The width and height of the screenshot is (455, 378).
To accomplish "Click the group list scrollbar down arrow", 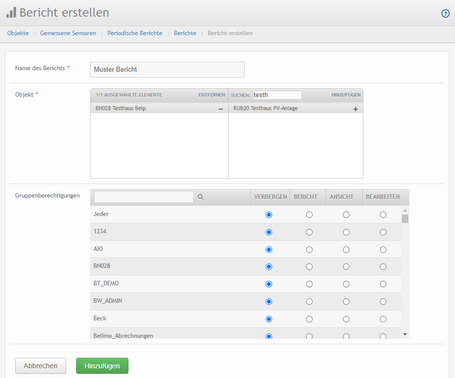I will (x=405, y=334).
